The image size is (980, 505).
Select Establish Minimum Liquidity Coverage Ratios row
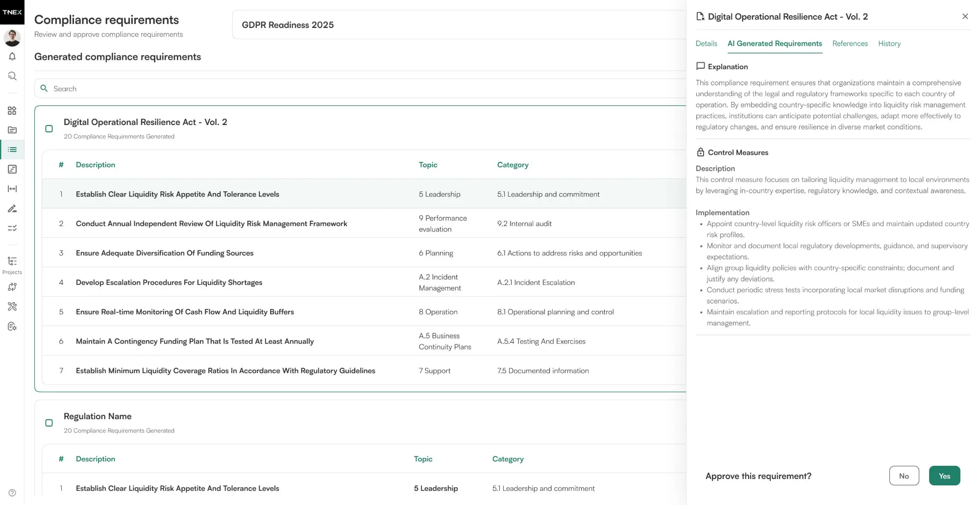pos(364,370)
